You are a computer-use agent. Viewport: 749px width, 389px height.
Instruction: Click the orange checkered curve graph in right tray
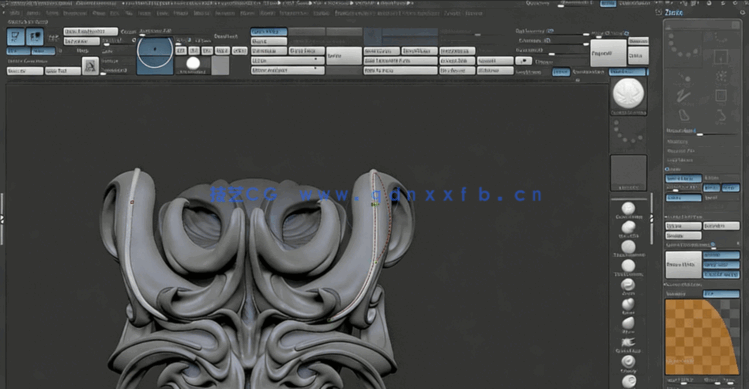702,337
